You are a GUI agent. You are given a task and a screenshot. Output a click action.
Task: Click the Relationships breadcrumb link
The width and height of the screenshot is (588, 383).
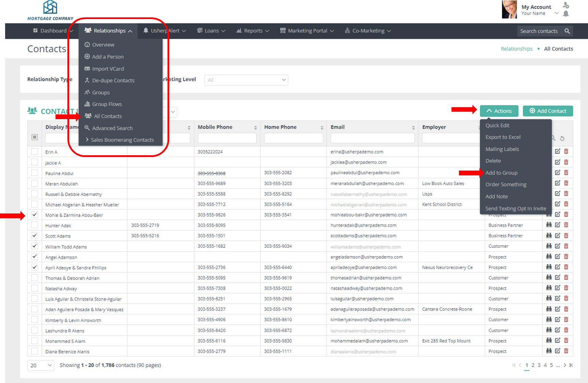516,49
